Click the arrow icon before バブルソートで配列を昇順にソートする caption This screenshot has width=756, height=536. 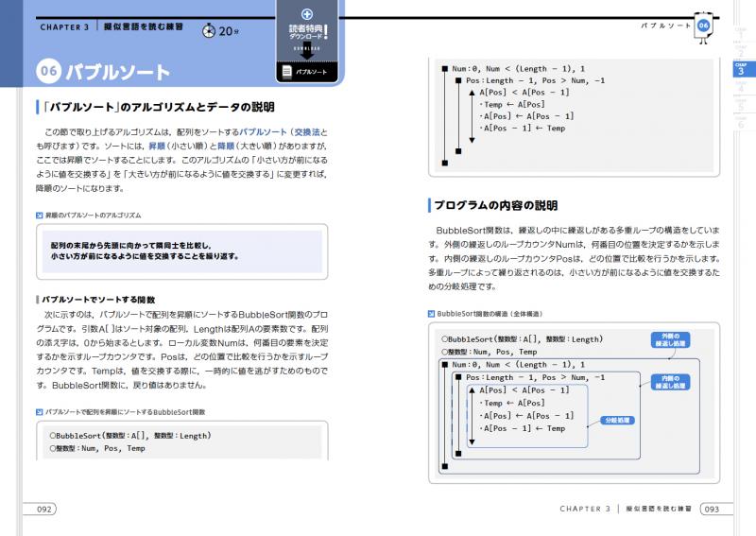point(39,412)
